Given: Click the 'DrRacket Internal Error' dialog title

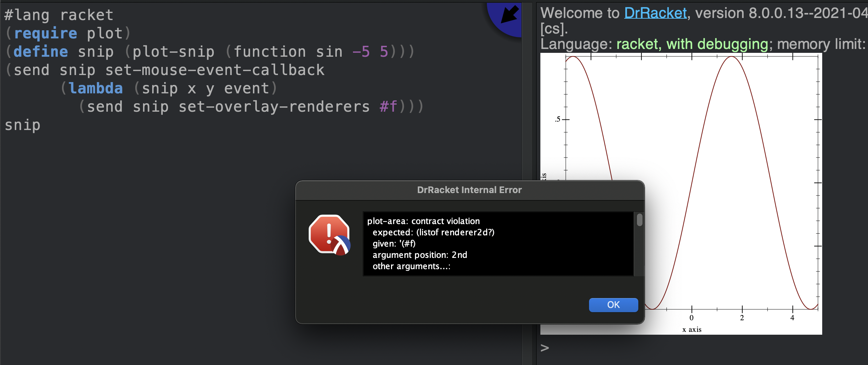Looking at the screenshot, I should point(469,190).
